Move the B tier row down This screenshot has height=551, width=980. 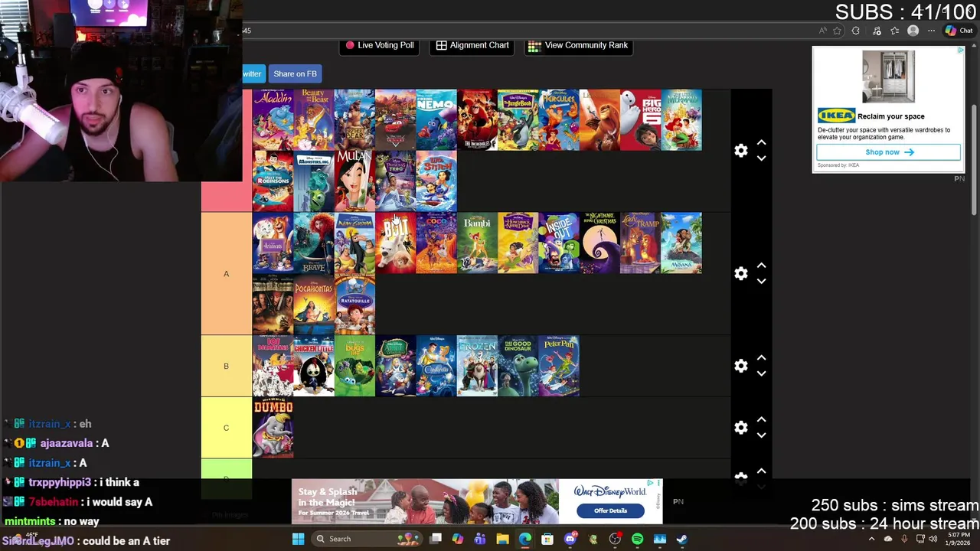click(x=761, y=373)
